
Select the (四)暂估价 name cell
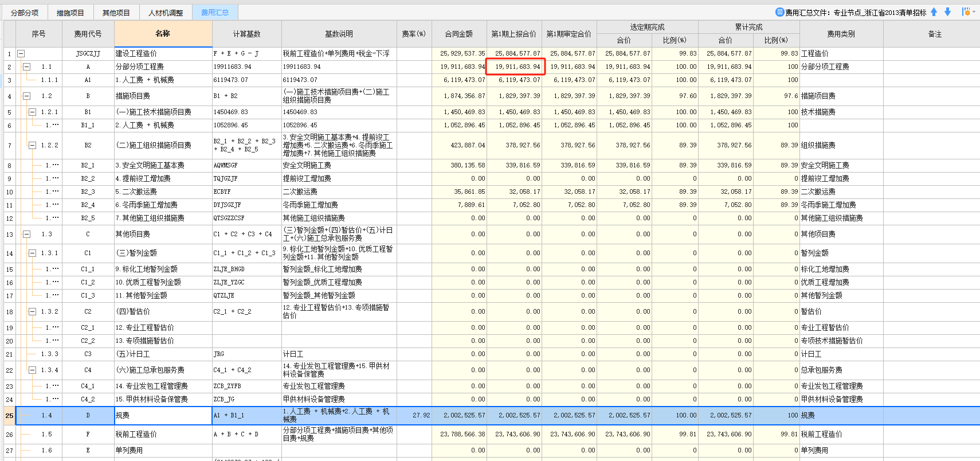(x=163, y=311)
